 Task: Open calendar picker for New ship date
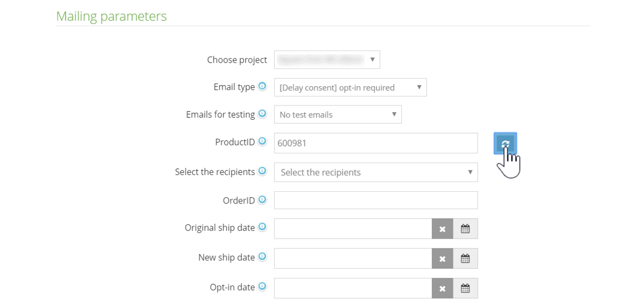[465, 259]
